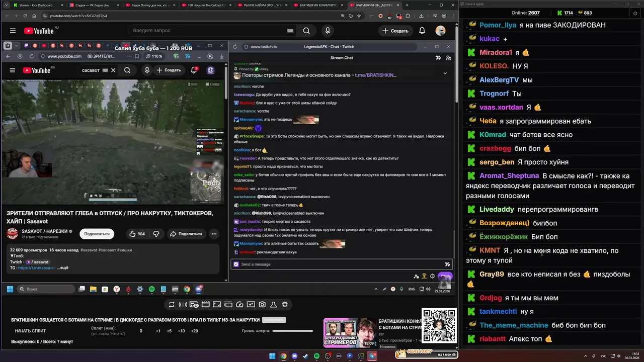Add +5 minutes to split
The image size is (644, 362).
click(169, 331)
